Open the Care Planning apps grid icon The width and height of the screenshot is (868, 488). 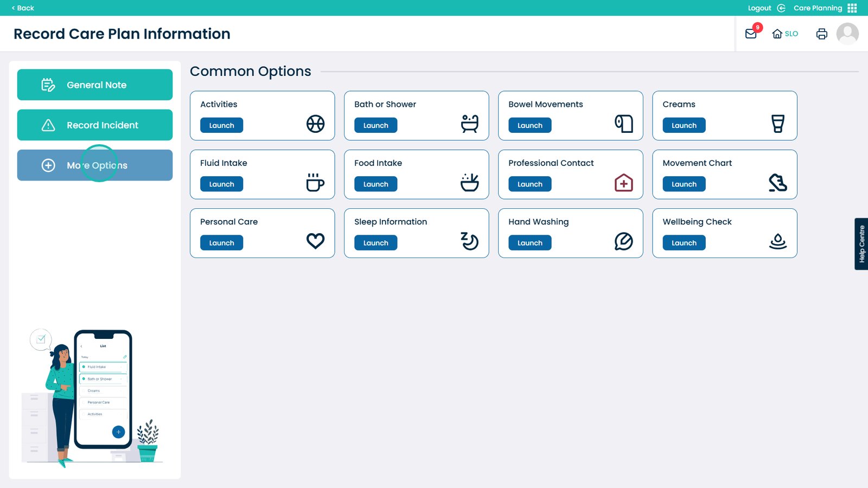coord(852,8)
